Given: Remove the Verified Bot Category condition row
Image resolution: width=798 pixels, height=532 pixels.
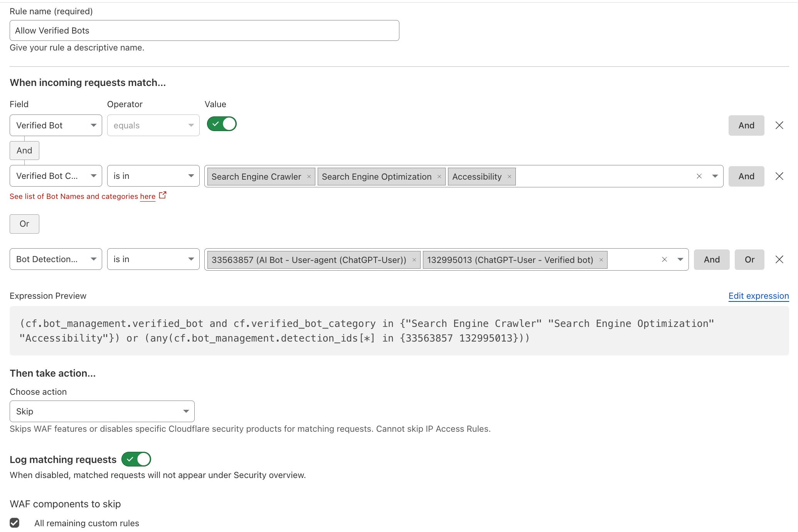Looking at the screenshot, I should [x=779, y=176].
